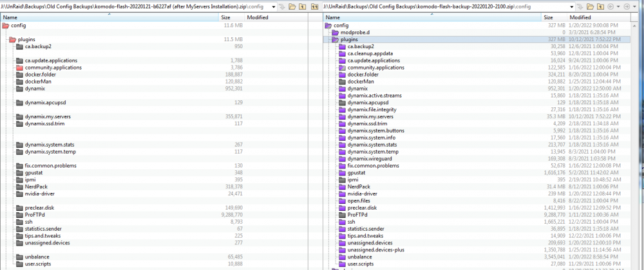644x270 pixels.
Task: Click right pane dynamix.ssd.trim folder icon
Action: (x=342, y=123)
